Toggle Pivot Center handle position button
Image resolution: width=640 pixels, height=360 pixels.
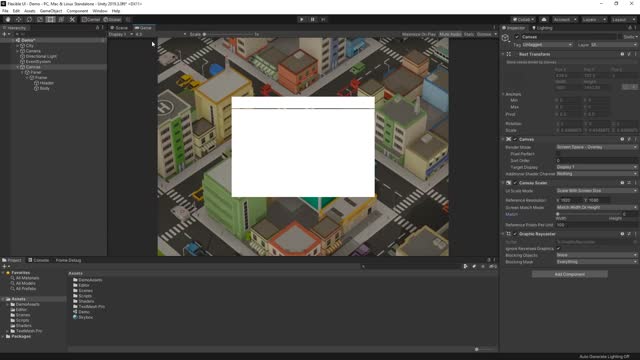point(90,19)
